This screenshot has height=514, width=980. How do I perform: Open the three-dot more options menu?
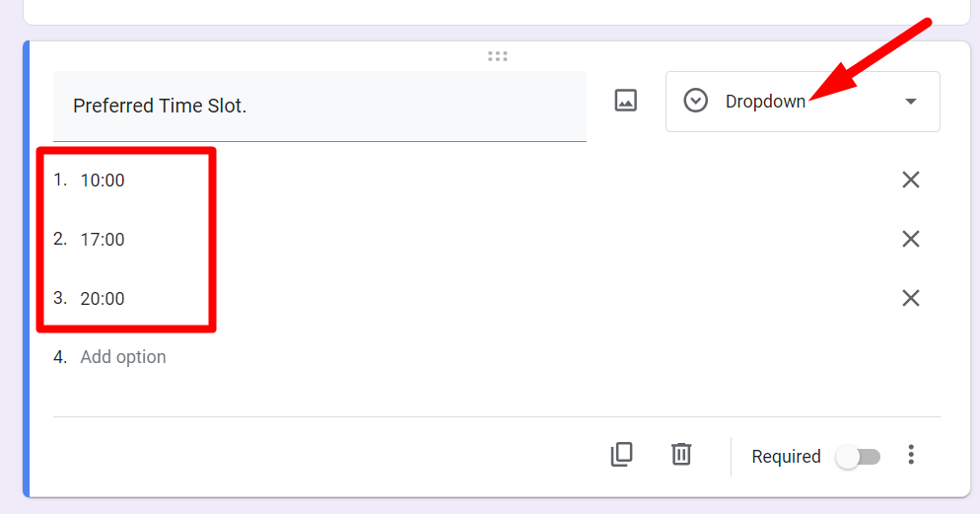[x=911, y=455]
